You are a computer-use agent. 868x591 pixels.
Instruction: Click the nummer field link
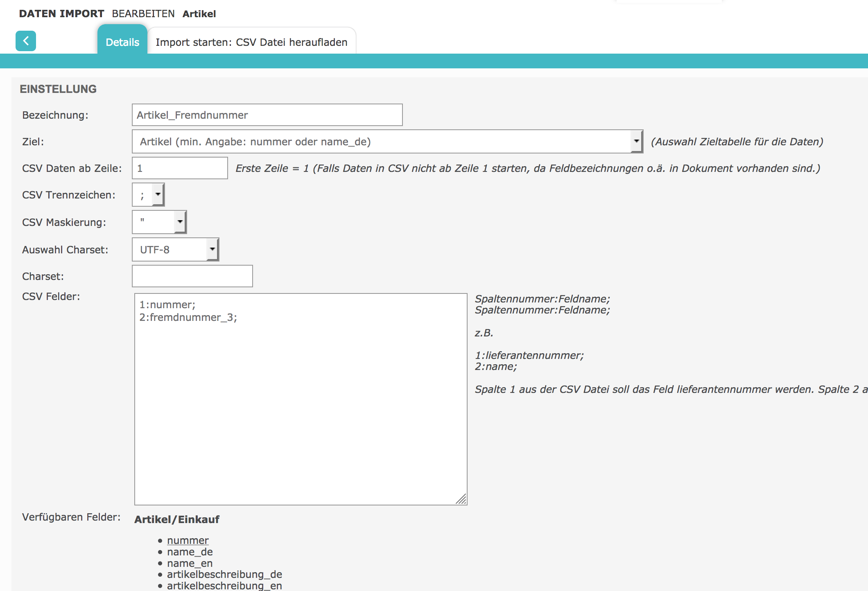tap(188, 541)
